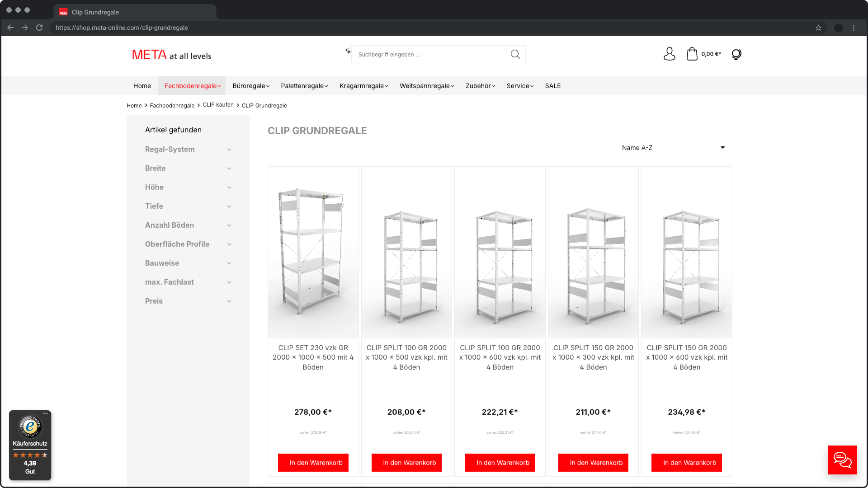The height and width of the screenshot is (488, 868).
Task: Open the red chat widget
Action: coord(842,460)
